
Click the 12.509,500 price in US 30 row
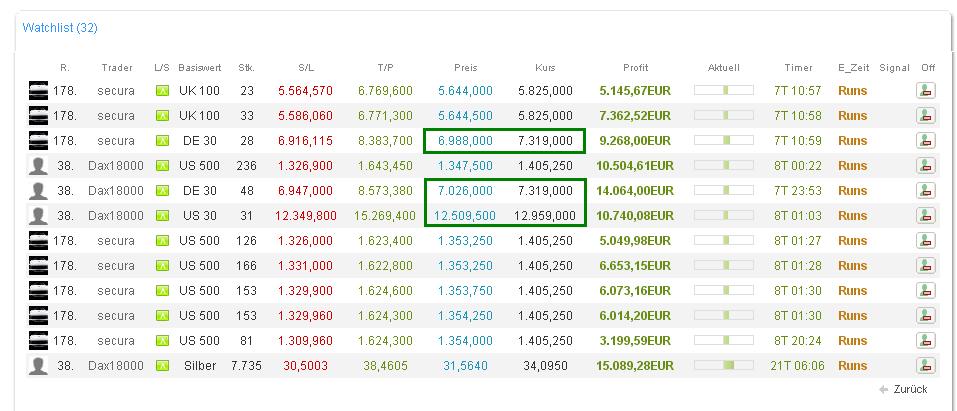[x=464, y=216]
